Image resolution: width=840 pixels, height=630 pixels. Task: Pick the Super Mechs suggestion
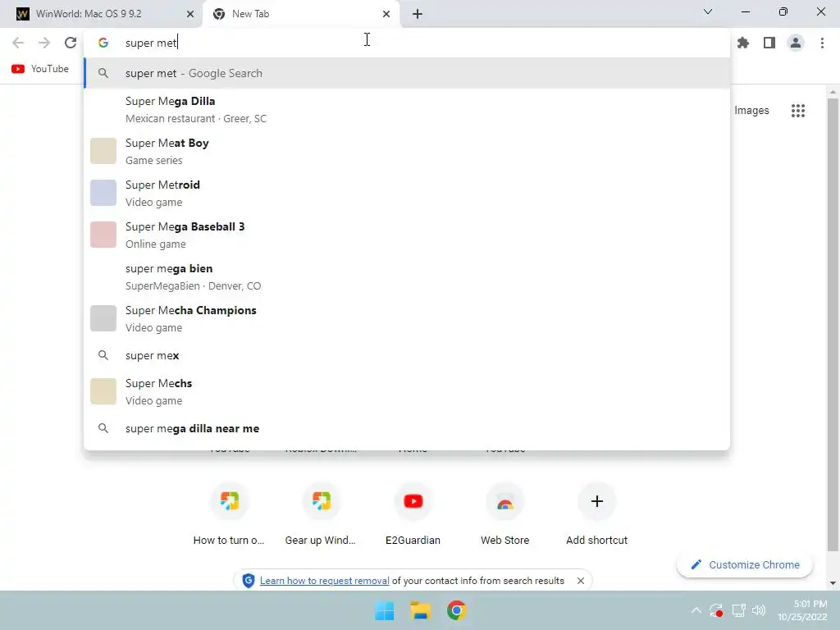407,391
